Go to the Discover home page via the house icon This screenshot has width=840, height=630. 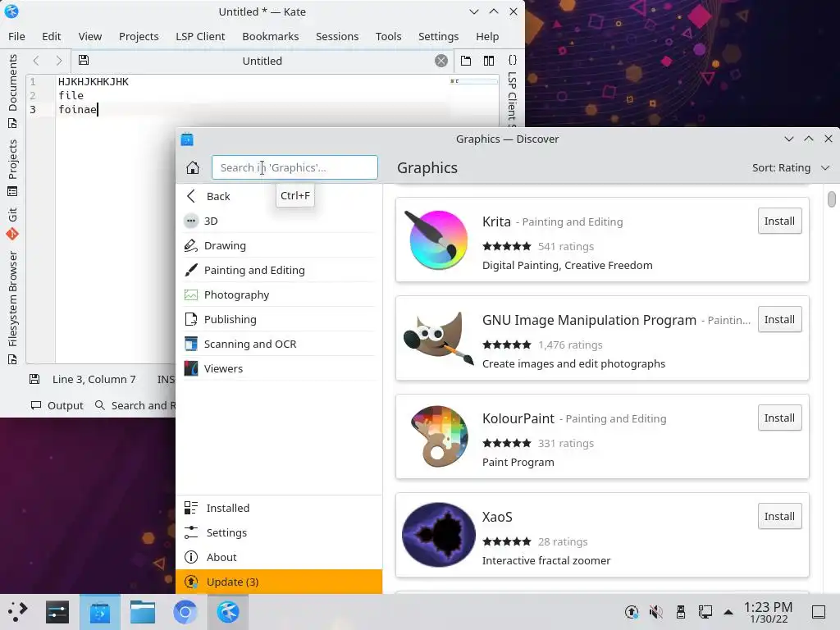point(193,167)
